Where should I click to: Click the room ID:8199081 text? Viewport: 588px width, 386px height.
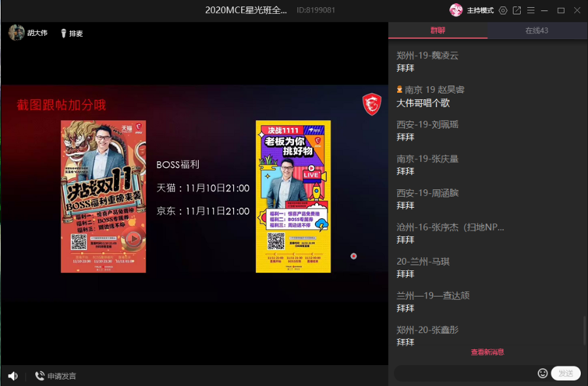point(316,10)
